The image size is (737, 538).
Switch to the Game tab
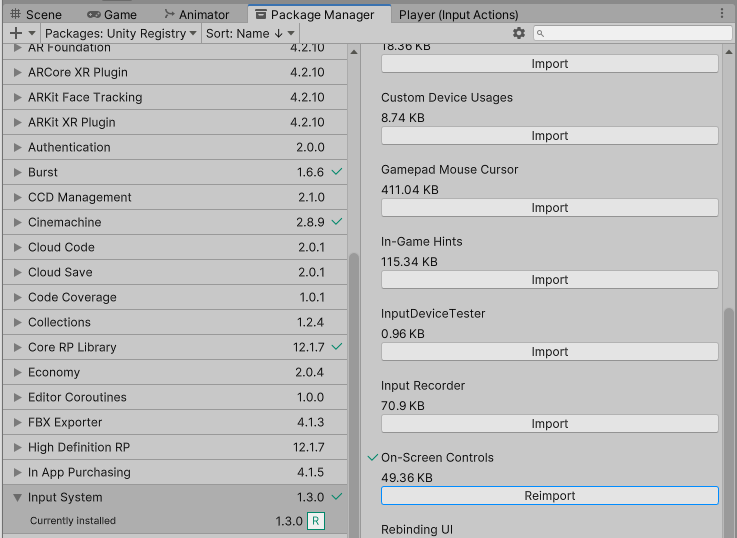click(112, 15)
